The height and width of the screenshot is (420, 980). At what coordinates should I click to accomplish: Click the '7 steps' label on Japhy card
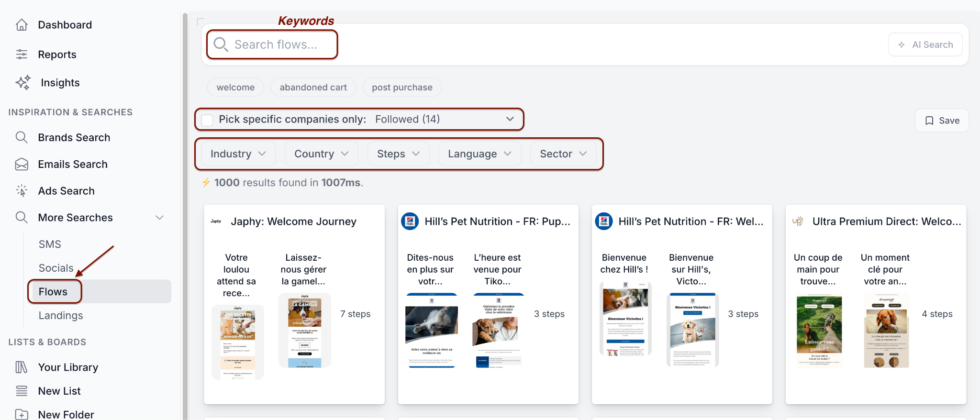click(356, 314)
